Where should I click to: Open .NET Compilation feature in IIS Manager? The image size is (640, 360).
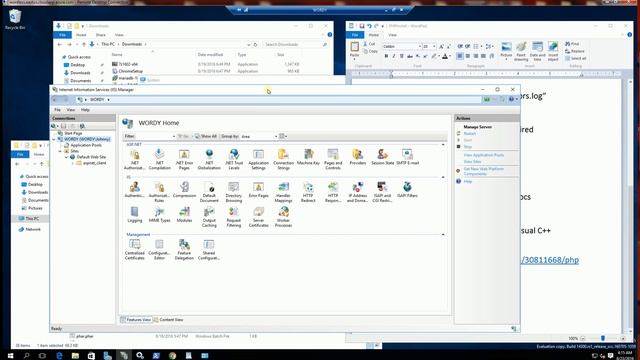click(x=160, y=159)
